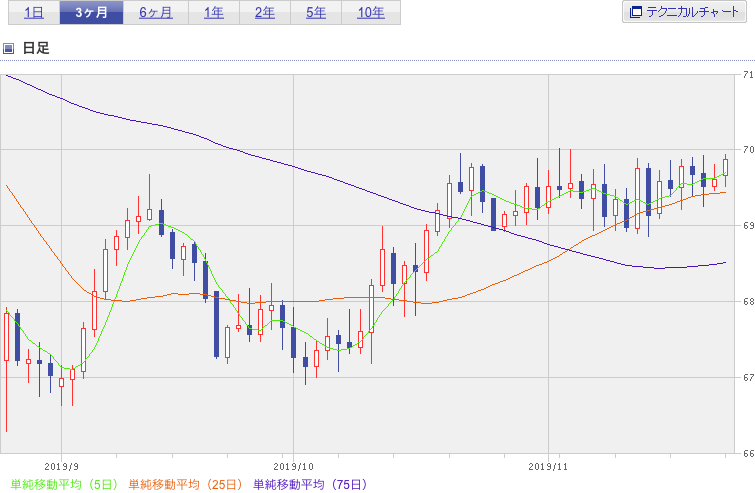
Task: Click the 日足 heading text
Action: pos(36,48)
